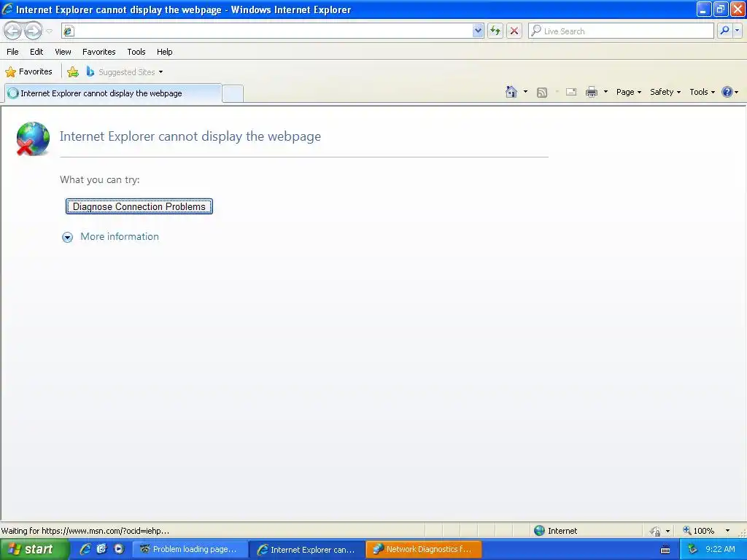Click the Protected Mode status icon
747x560 pixels.
tap(656, 531)
